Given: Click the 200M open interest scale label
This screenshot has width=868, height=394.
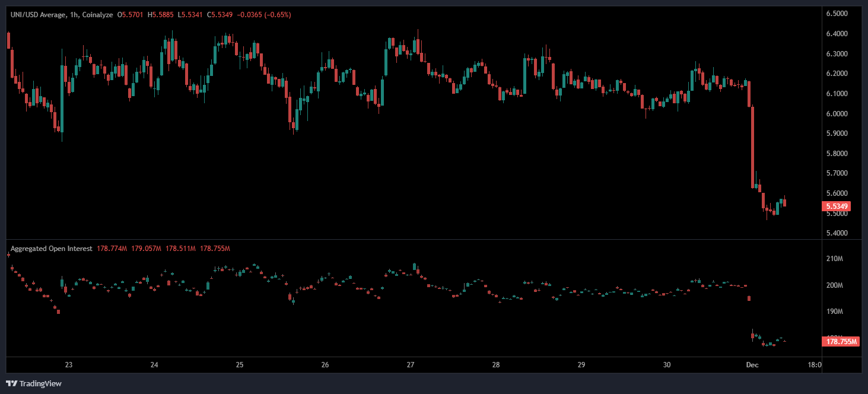Looking at the screenshot, I should (x=834, y=285).
